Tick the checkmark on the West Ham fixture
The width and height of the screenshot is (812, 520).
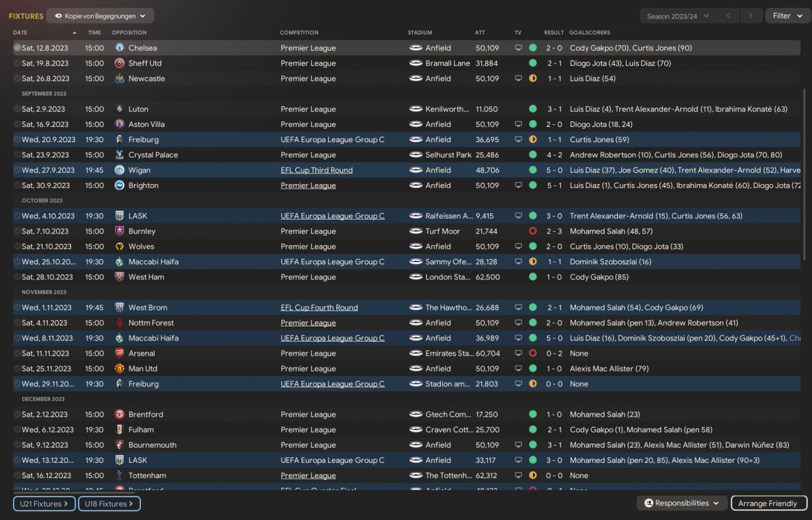click(17, 277)
